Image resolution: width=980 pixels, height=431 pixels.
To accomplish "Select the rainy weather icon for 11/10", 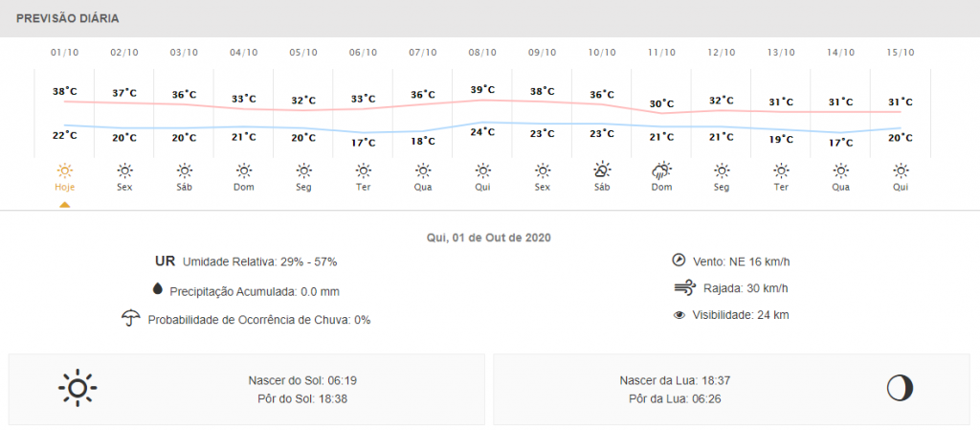I will pyautogui.click(x=661, y=170).
